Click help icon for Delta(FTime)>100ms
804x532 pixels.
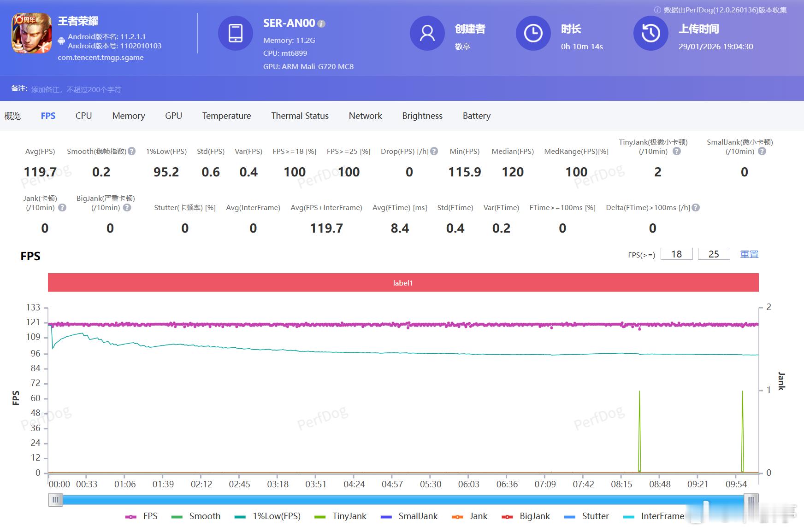(x=696, y=208)
